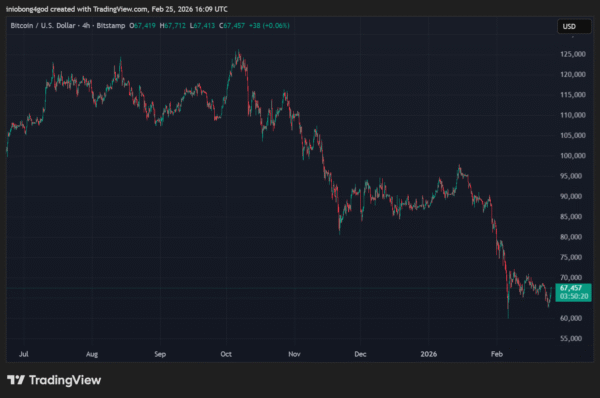This screenshot has height=398, width=600.
Task: Click the 100,000 price axis label
Action: (x=573, y=155)
